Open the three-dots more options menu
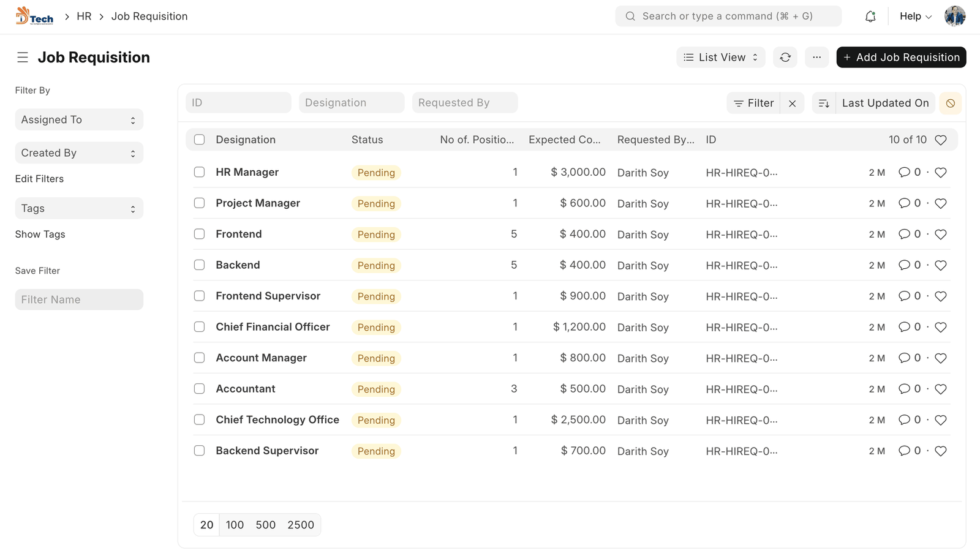The image size is (980, 556). pos(816,58)
